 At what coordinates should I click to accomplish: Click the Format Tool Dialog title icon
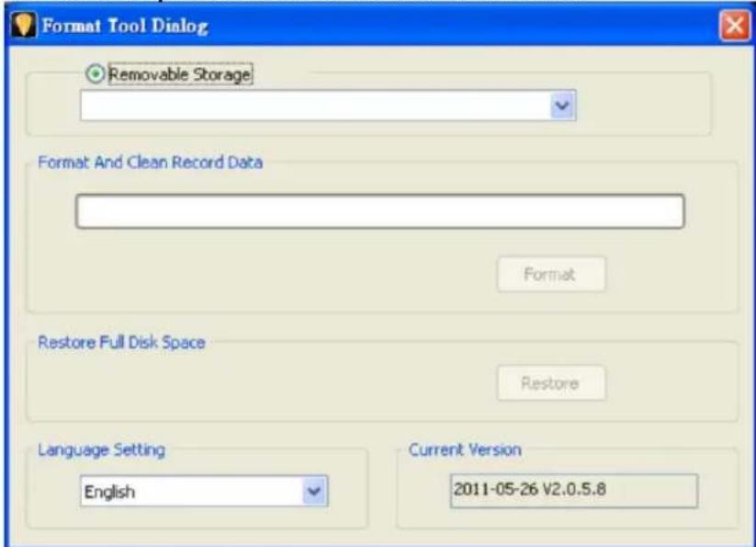click(23, 25)
